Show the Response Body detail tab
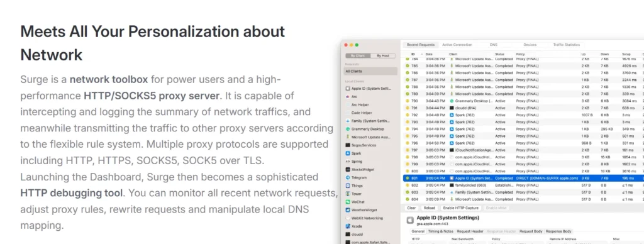Viewport: 644px width, 244px height. click(x=558, y=231)
